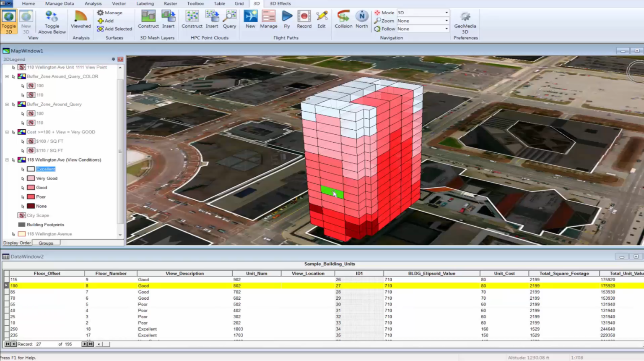Open the Toolbox menu
This screenshot has height=361, width=644.
pos(195,3)
